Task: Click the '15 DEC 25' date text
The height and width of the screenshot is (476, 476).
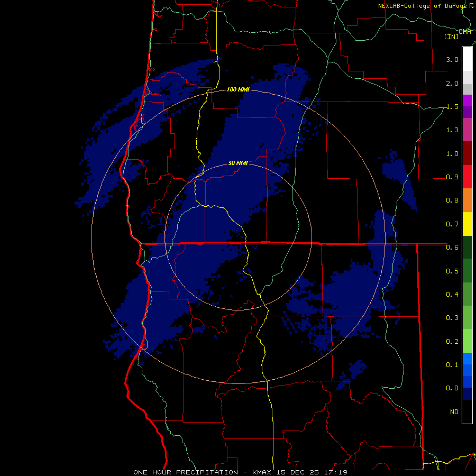Action: 299,472
